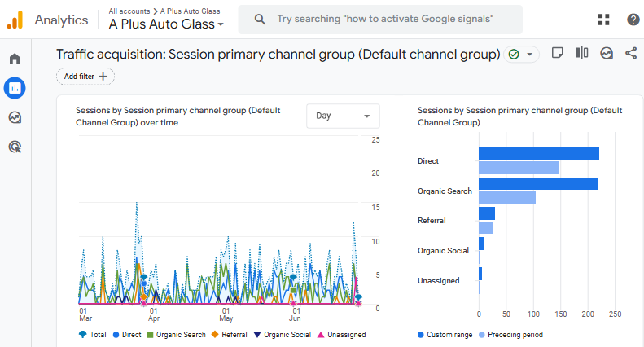
Task: Open the Insights icon in the header
Action: tap(607, 53)
